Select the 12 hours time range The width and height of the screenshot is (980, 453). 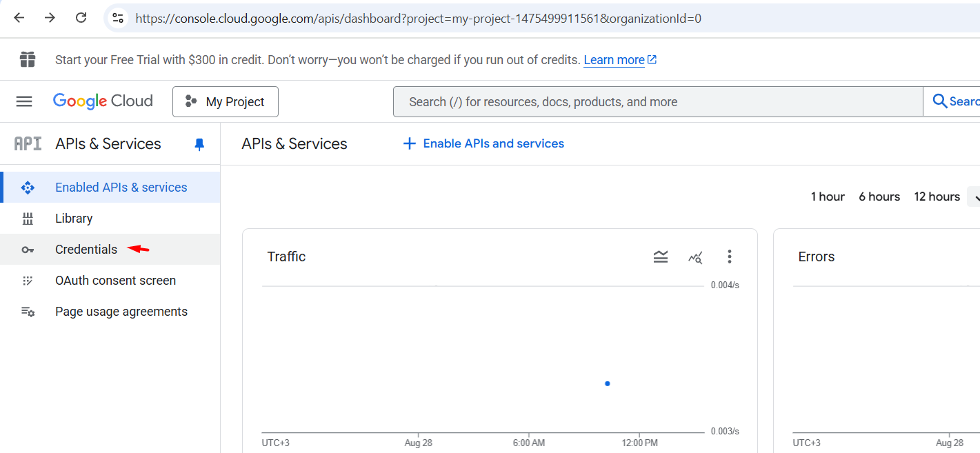[x=937, y=197]
